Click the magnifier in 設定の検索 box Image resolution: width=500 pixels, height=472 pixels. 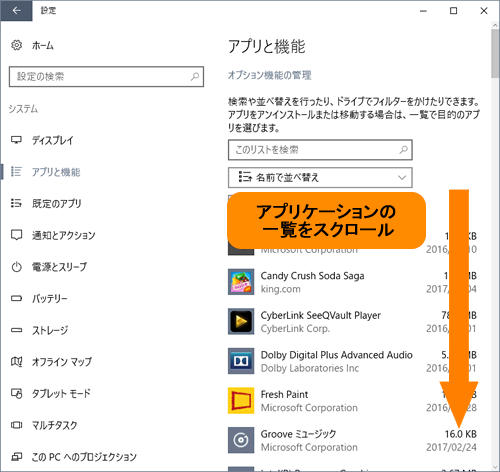click(195, 77)
